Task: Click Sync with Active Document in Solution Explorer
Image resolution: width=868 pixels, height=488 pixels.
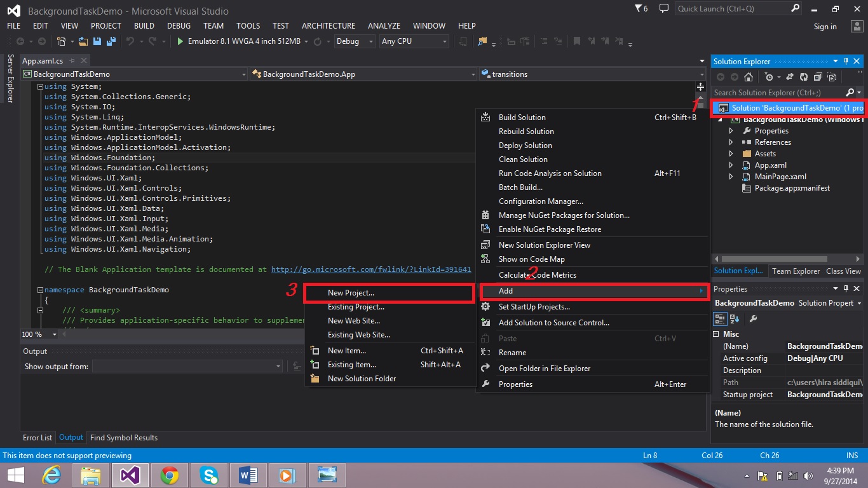Action: pos(790,77)
